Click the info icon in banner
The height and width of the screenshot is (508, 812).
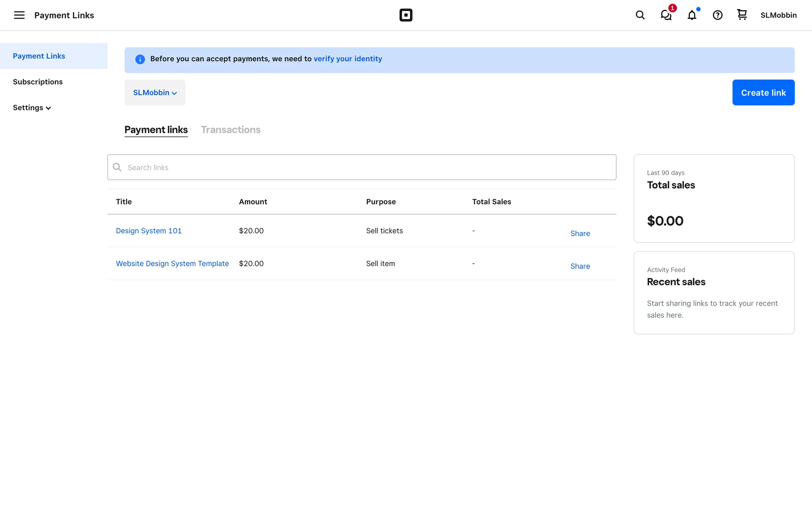(x=140, y=59)
